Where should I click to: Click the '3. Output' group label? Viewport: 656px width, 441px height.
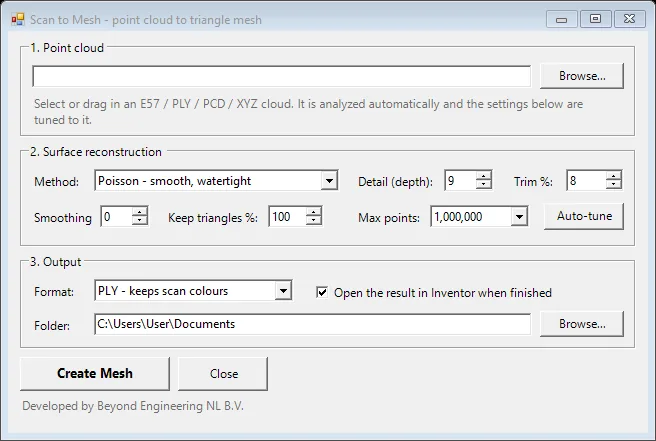[55, 262]
